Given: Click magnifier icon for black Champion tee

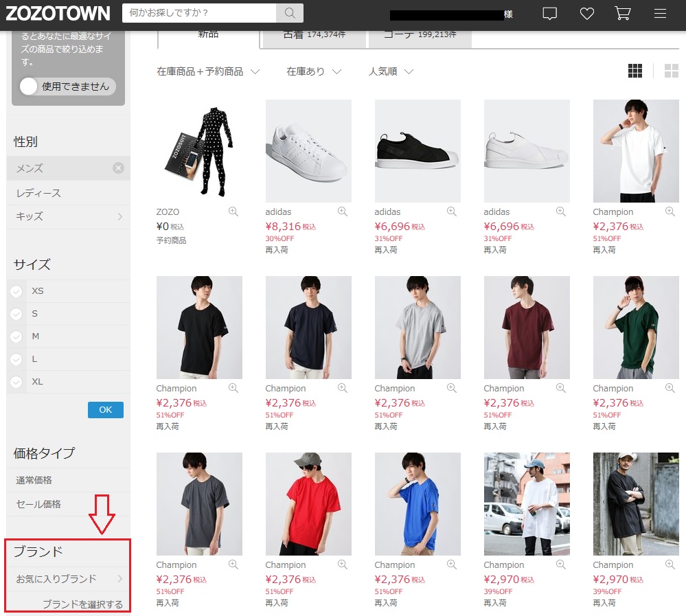Looking at the screenshot, I should [233, 388].
